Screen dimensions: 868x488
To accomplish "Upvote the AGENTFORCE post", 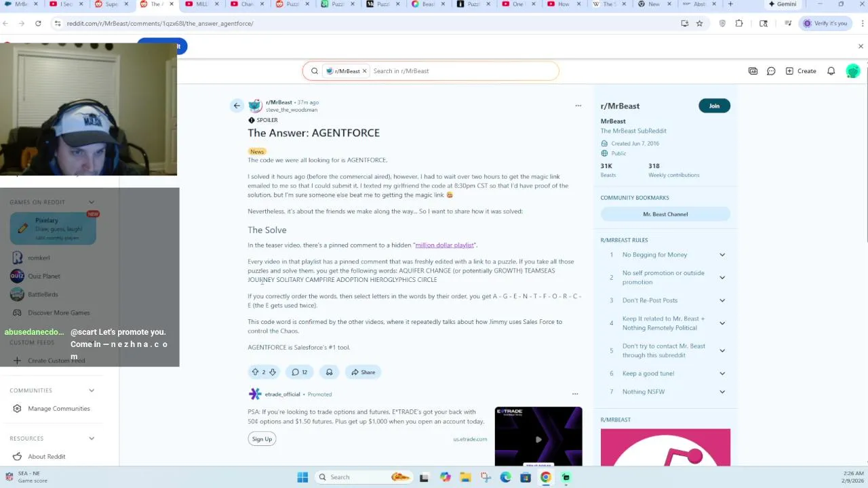I will pos(255,372).
